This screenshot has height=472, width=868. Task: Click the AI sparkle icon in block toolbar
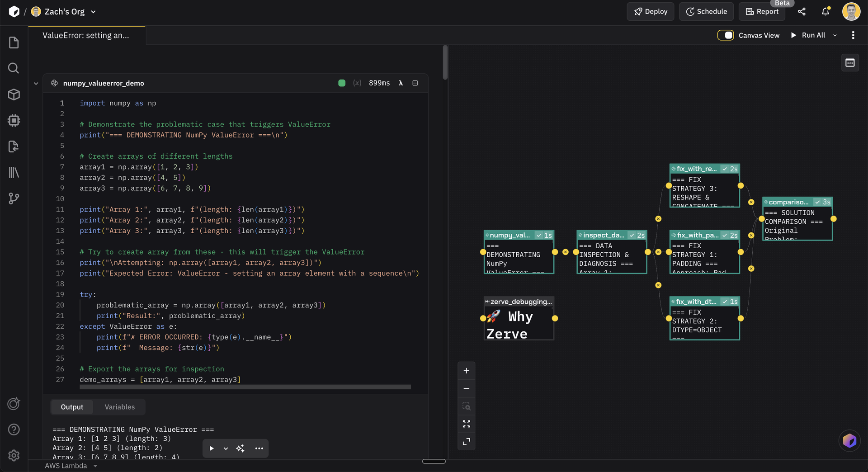(240, 448)
